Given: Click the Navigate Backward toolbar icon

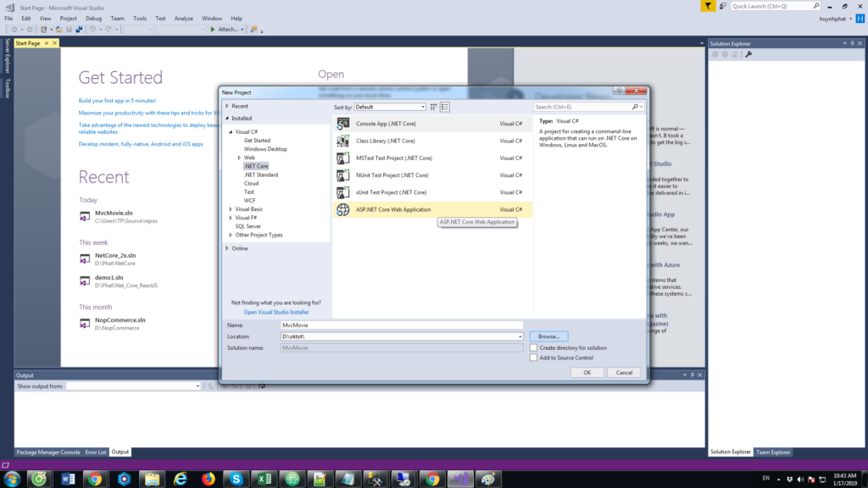Looking at the screenshot, I should [x=15, y=28].
